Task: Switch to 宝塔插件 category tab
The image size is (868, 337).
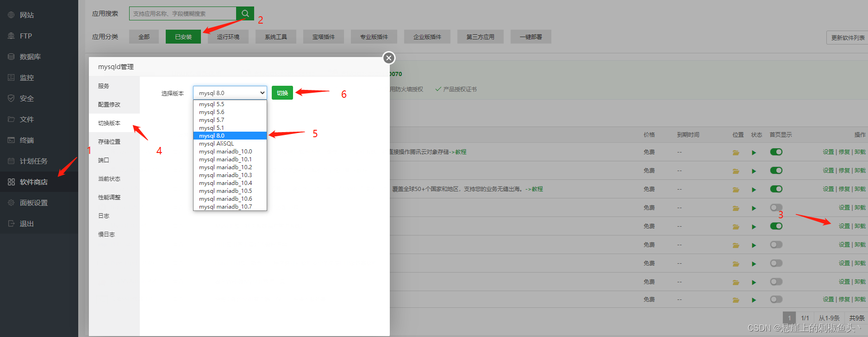Action: [x=324, y=37]
